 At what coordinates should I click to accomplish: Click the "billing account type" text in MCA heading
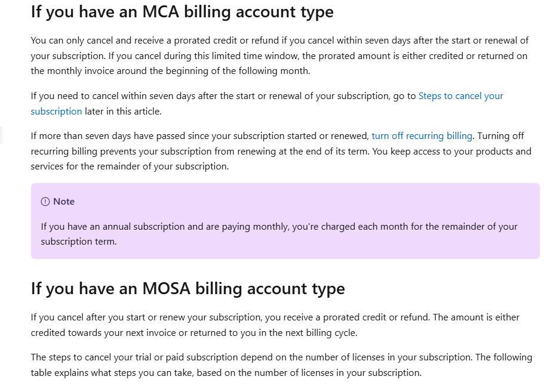(259, 13)
